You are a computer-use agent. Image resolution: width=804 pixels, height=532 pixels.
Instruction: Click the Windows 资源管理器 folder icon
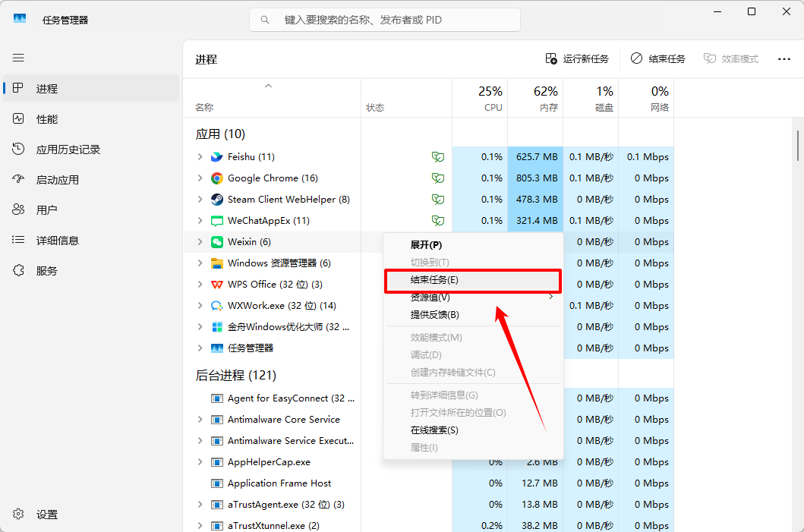click(217, 263)
